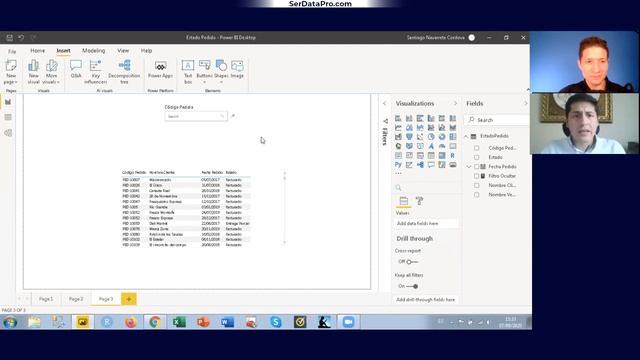Open the Format paint roller tab
The image size is (640, 360).
(x=419, y=201)
